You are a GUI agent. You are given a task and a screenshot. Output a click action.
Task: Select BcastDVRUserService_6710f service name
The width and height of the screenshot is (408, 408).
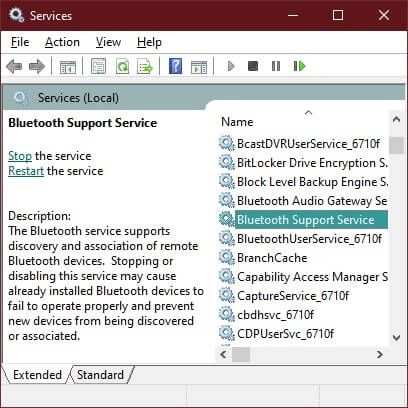pyautogui.click(x=308, y=144)
